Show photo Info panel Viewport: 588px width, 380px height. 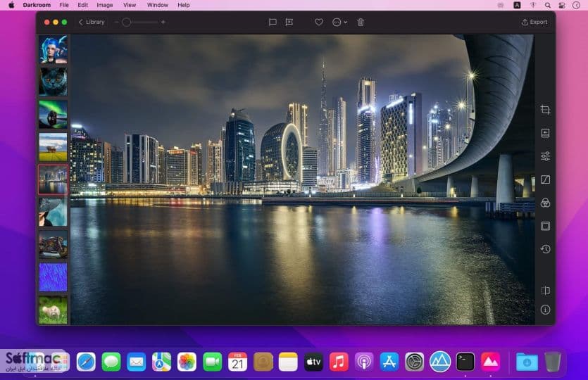tap(545, 310)
